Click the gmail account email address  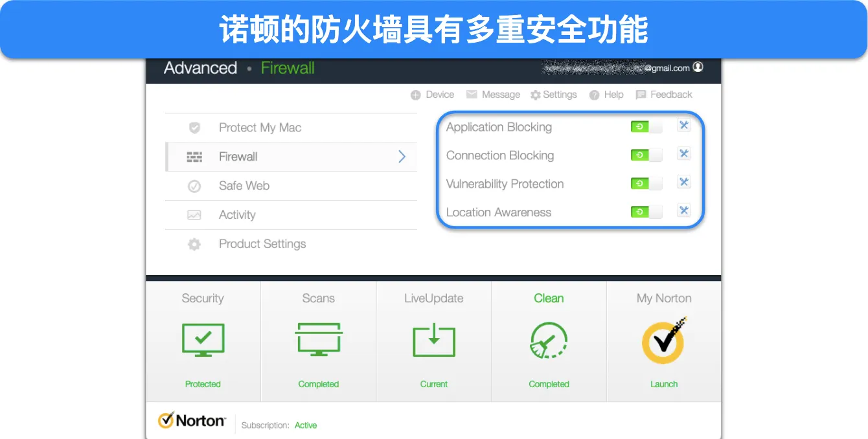[615, 68]
